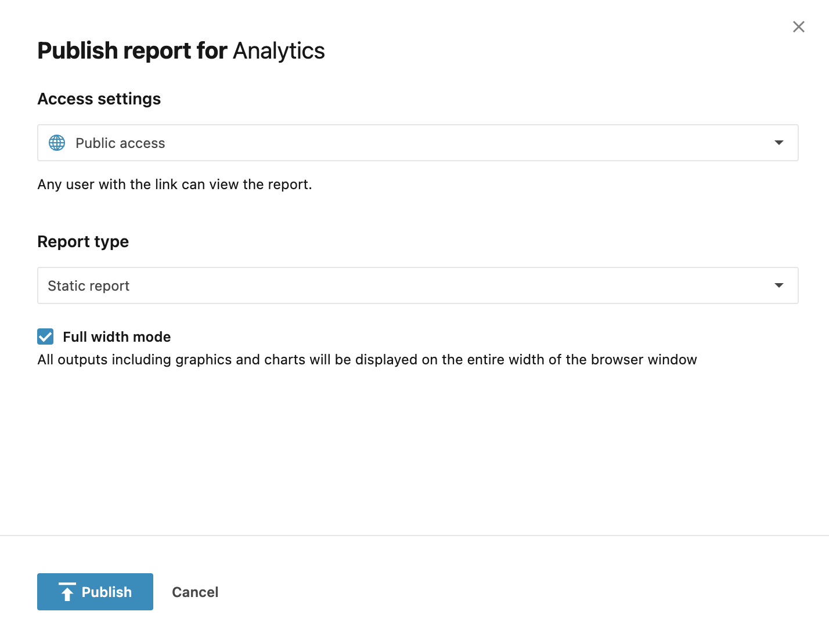The height and width of the screenshot is (644, 829).
Task: Open the Static report dropdown
Action: pyautogui.click(x=417, y=285)
